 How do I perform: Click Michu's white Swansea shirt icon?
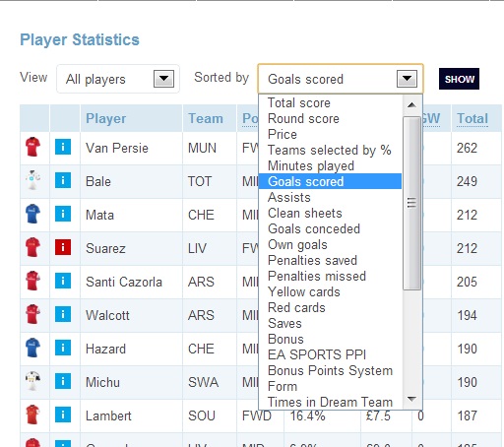click(32, 381)
